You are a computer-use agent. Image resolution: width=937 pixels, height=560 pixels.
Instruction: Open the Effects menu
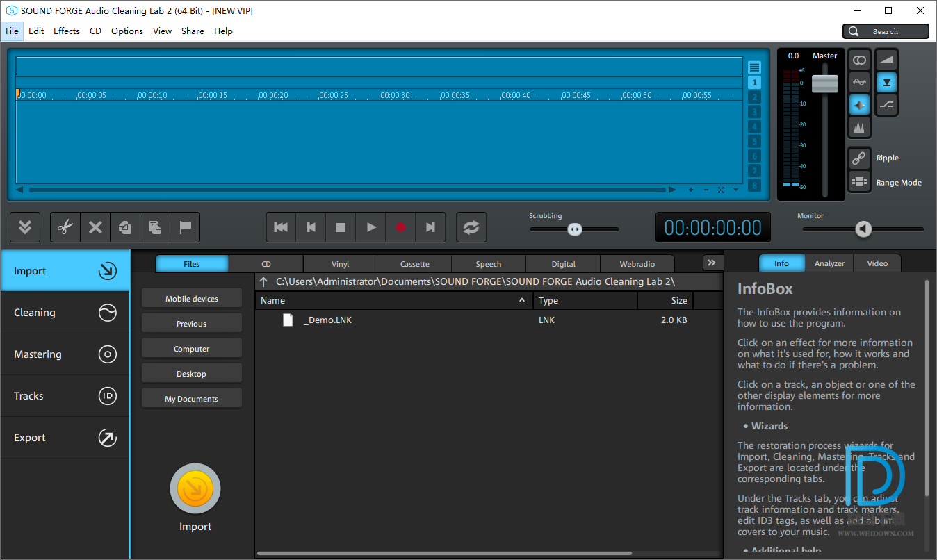coord(67,31)
